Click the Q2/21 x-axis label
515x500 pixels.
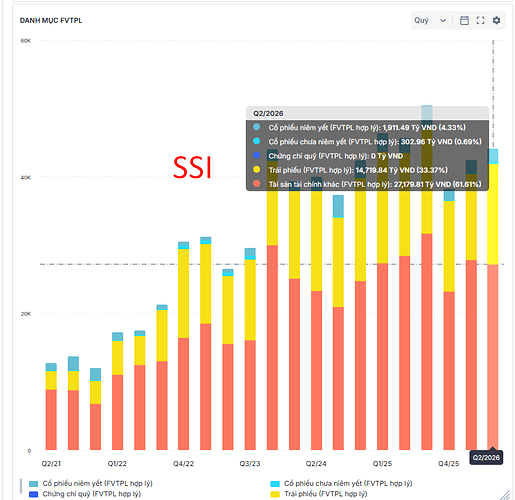point(51,464)
